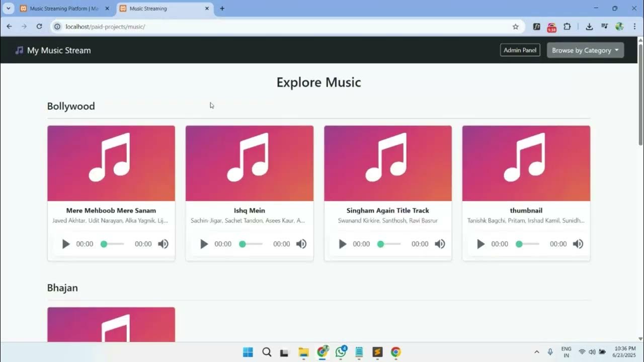Screen dimensions: 644x362
Task: Play the Ishq Mein track
Action: 204,244
